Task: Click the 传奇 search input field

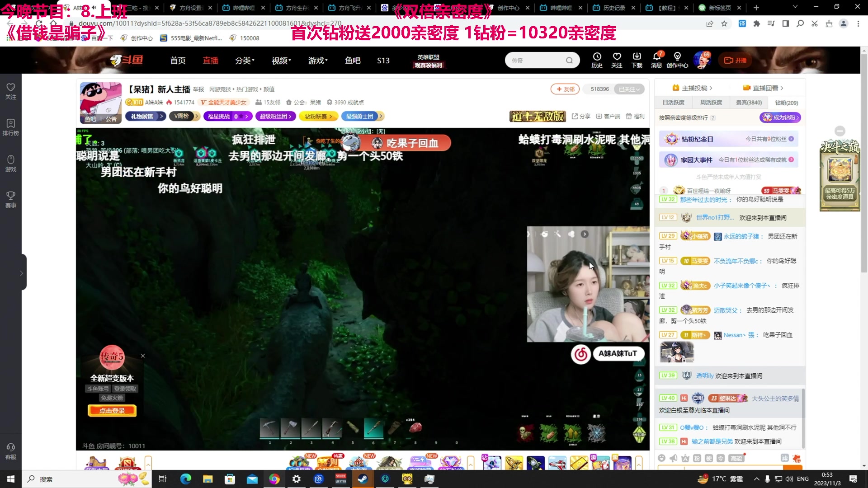Action: pyautogui.click(x=536, y=60)
